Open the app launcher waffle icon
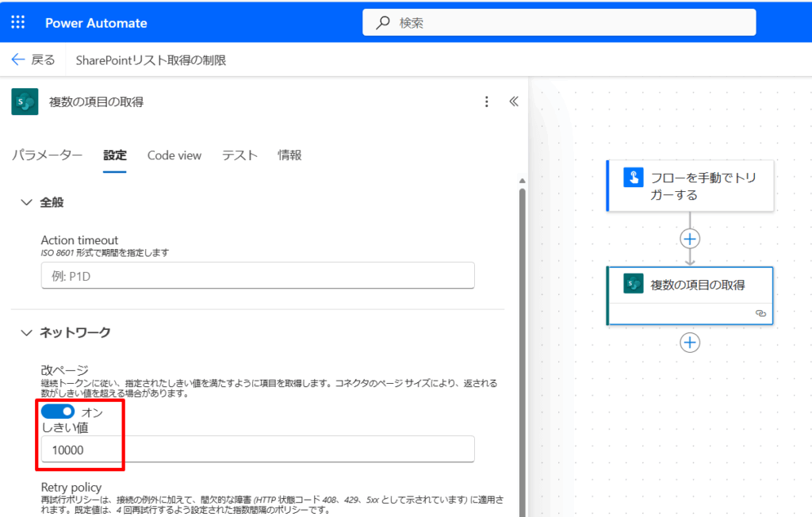This screenshot has height=517, width=812. 18,21
